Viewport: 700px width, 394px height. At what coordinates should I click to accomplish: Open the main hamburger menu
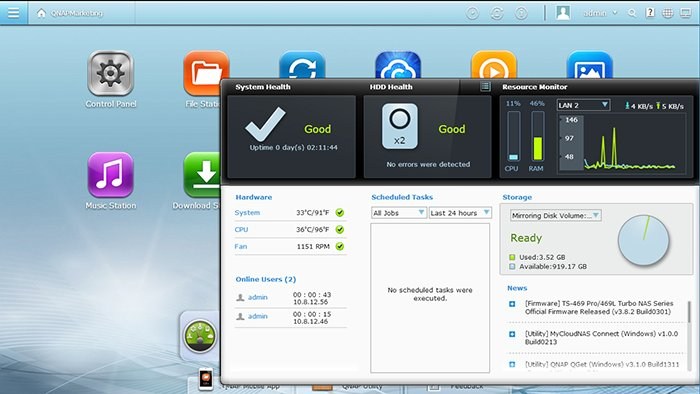pos(13,12)
